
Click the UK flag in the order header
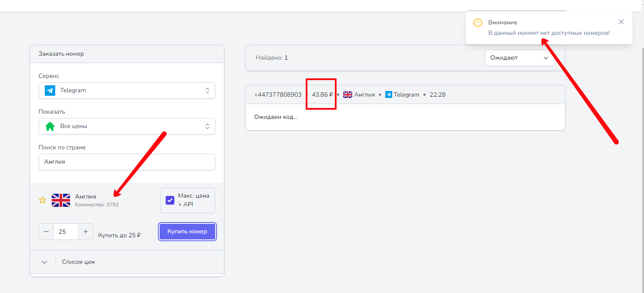point(347,94)
